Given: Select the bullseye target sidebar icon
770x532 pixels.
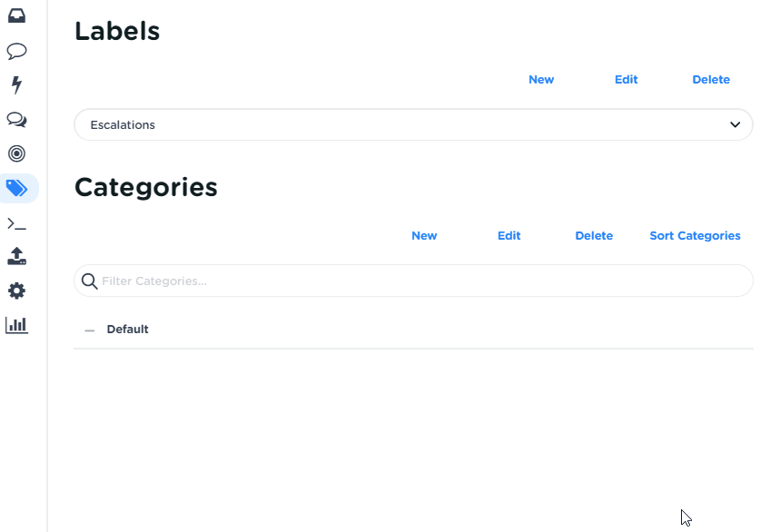Looking at the screenshot, I should point(16,153).
